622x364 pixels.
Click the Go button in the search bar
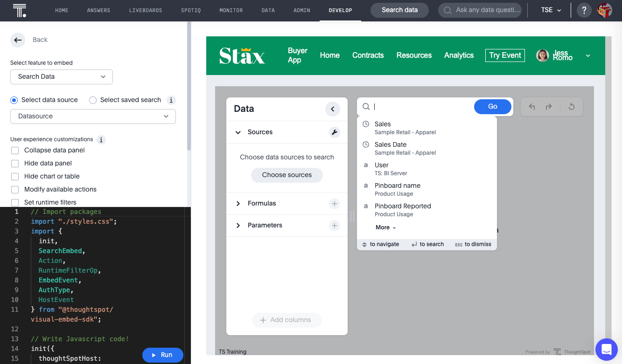[492, 107]
